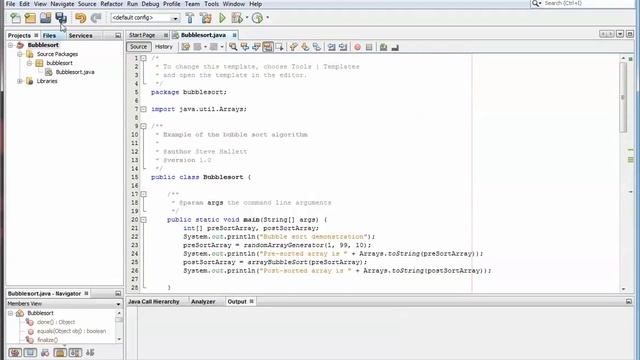Expand the Libraries node
Screen dimensions: 640x360
click(20, 81)
